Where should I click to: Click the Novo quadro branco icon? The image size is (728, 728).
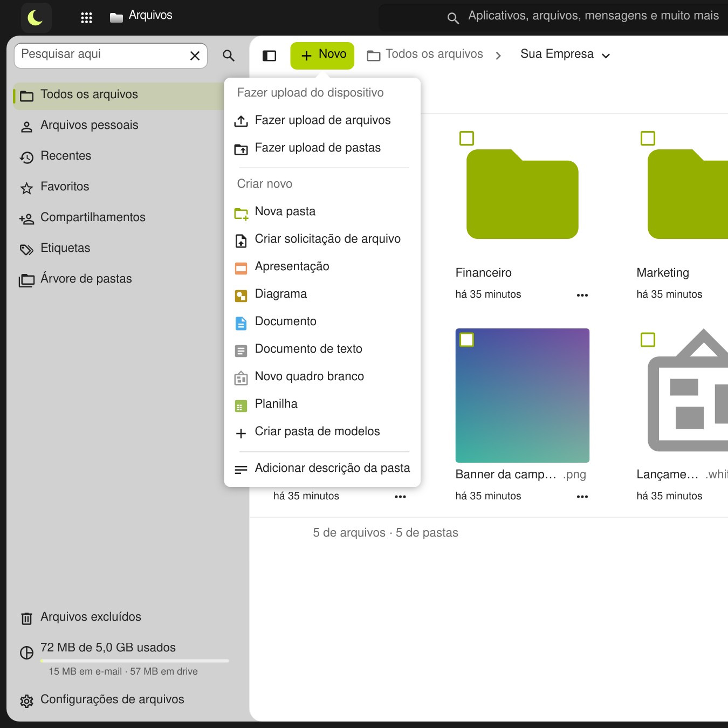[241, 378]
